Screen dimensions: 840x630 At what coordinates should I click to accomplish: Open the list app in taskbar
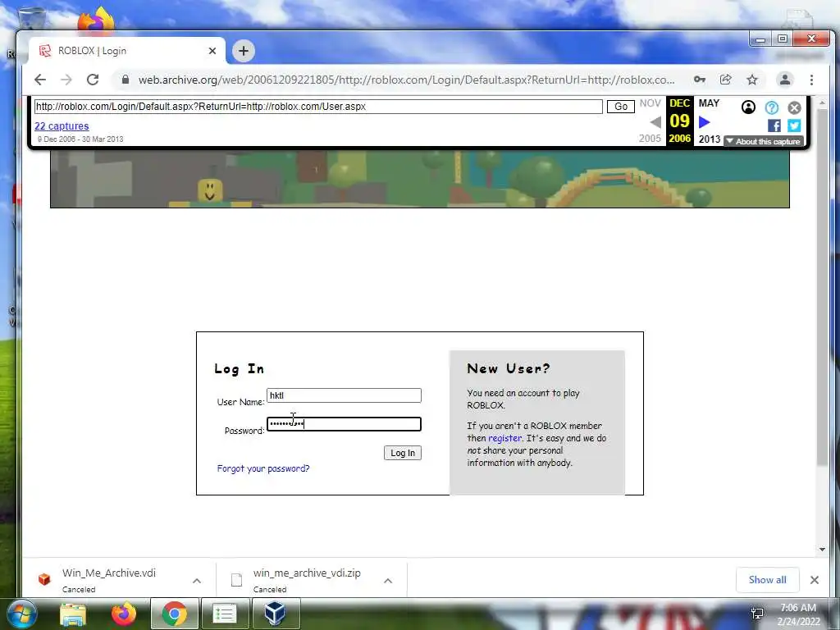225,614
